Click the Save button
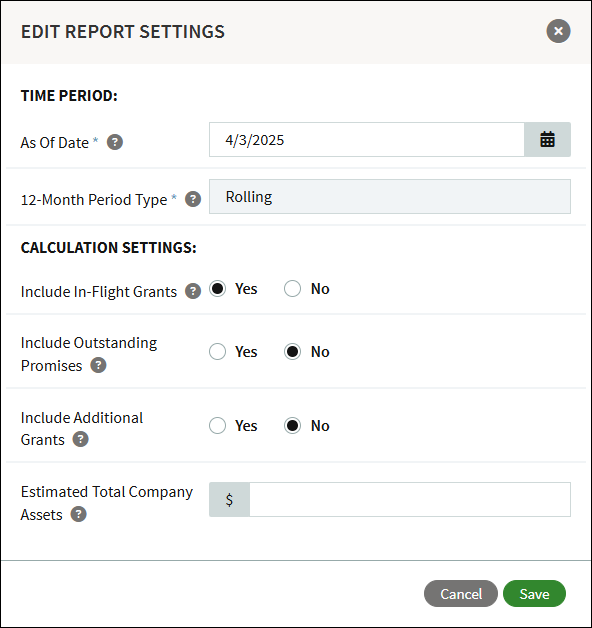 (534, 594)
